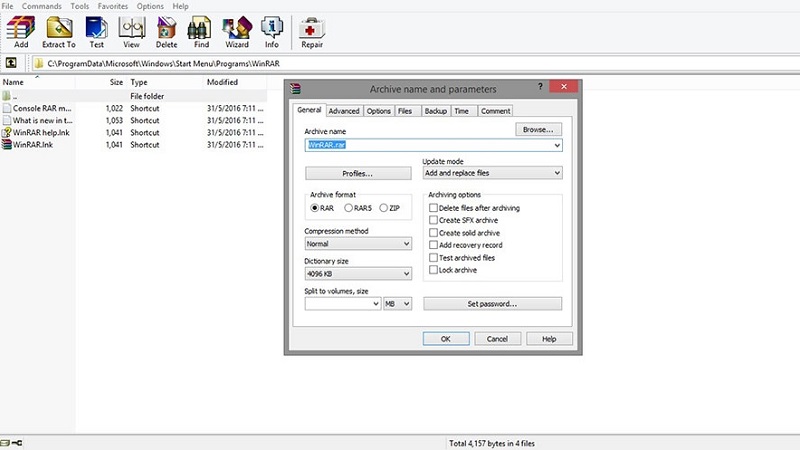Expand the Dictionary size dropdown
The height and width of the screenshot is (450, 800).
[358, 274]
